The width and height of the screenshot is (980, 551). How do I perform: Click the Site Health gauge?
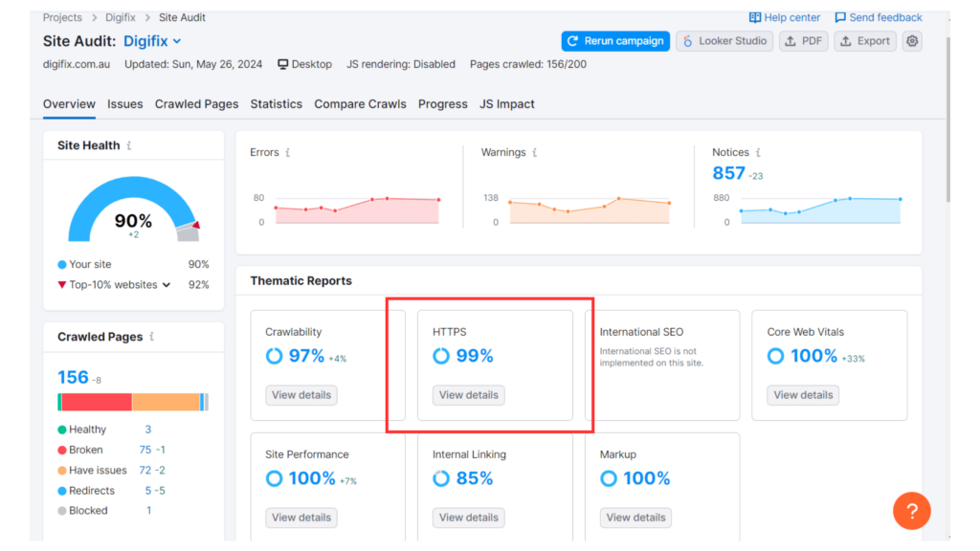tap(133, 209)
